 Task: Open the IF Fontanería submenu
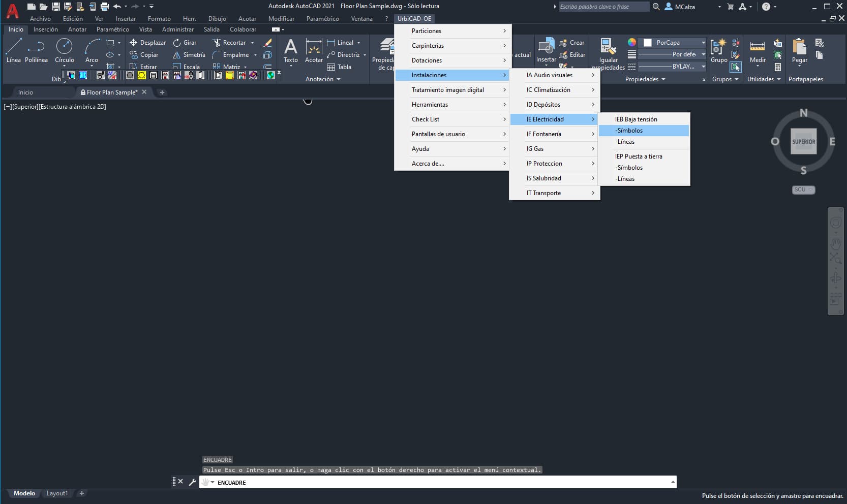tap(555, 134)
